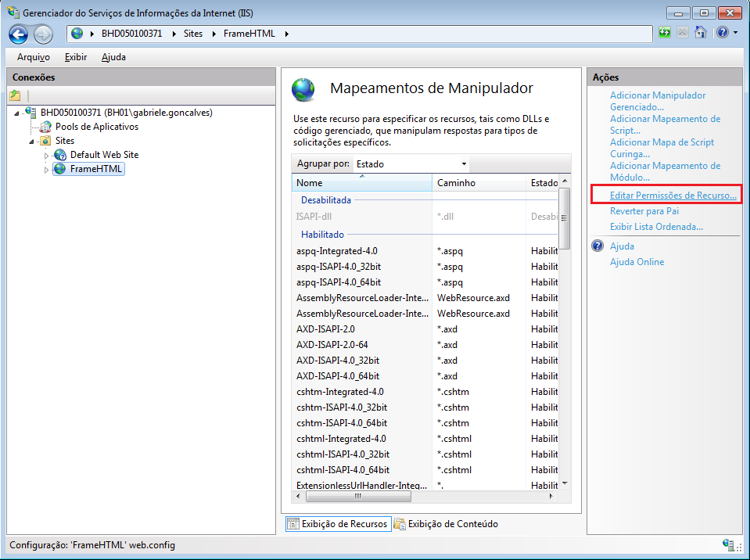
Task: Click the list's scroll down arrow
Action: point(565,484)
